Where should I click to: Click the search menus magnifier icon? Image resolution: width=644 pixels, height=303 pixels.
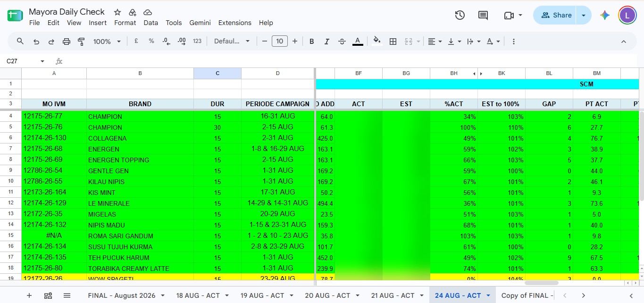point(20,42)
